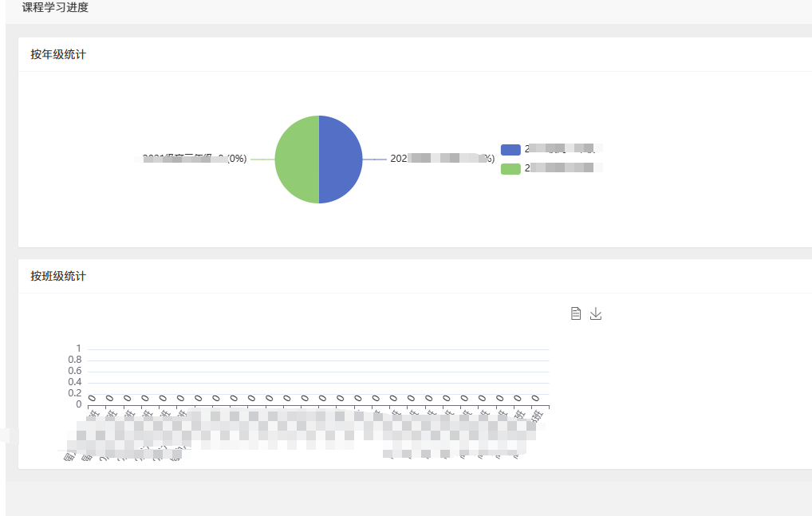Viewport: 812px width, 516px height.
Task: Click y-axis tick label 0.4
Action: (74, 382)
